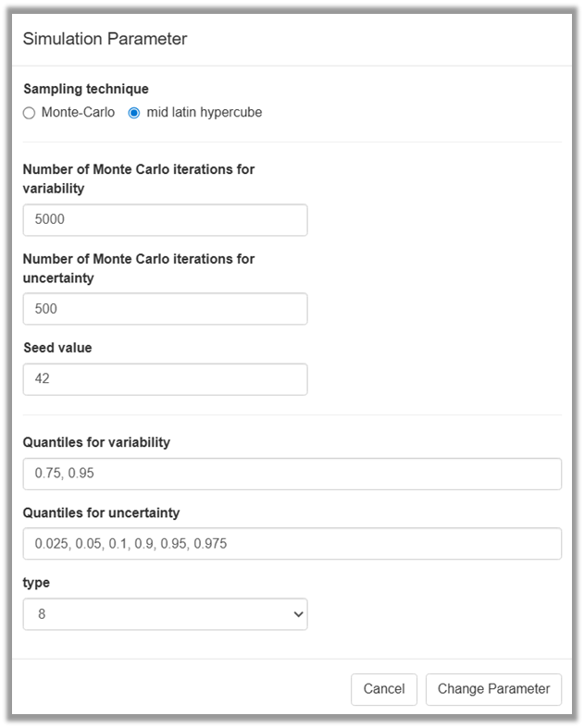Click the Simulation Parameter dialog title
This screenshot has height=728, width=584.
(x=105, y=39)
